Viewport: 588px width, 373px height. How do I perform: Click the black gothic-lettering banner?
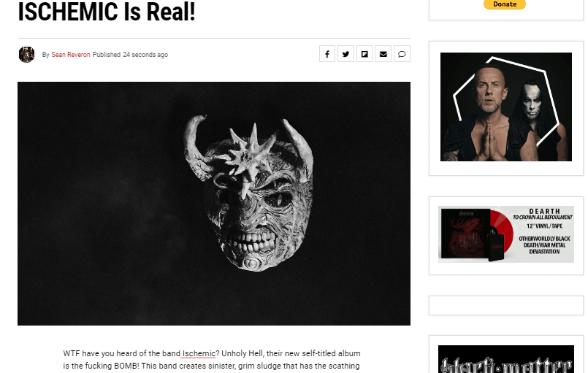pyautogui.click(x=506, y=359)
